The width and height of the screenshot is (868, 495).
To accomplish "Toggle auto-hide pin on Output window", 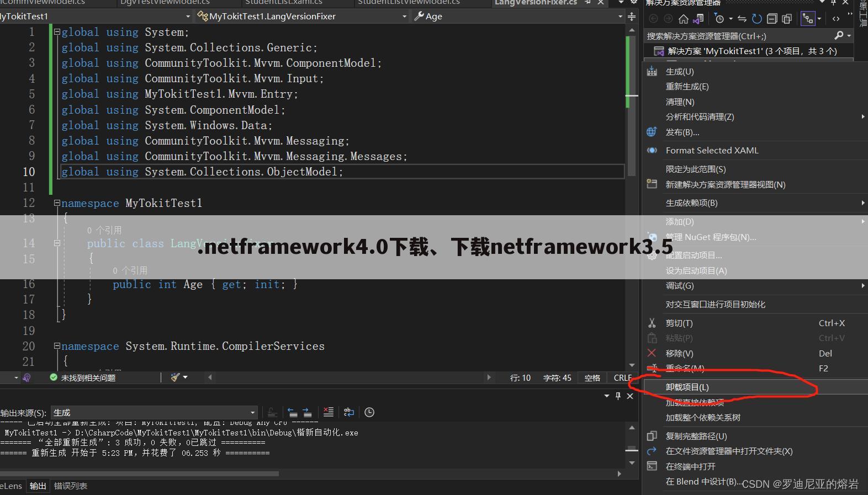I will click(x=618, y=396).
